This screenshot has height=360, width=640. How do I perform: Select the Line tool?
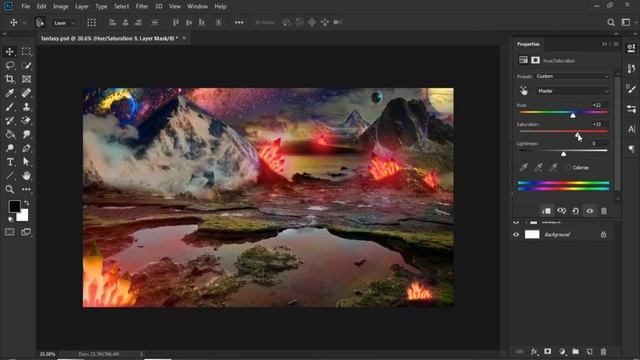[10, 176]
